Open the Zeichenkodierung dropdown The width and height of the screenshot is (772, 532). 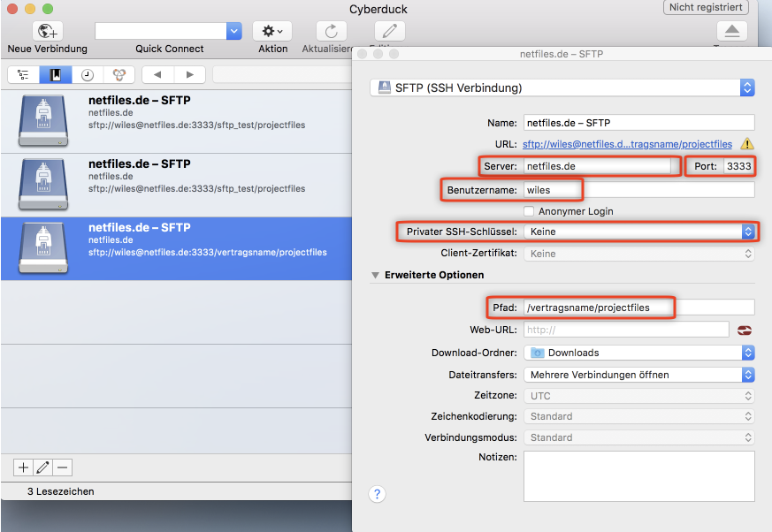pyautogui.click(x=639, y=416)
